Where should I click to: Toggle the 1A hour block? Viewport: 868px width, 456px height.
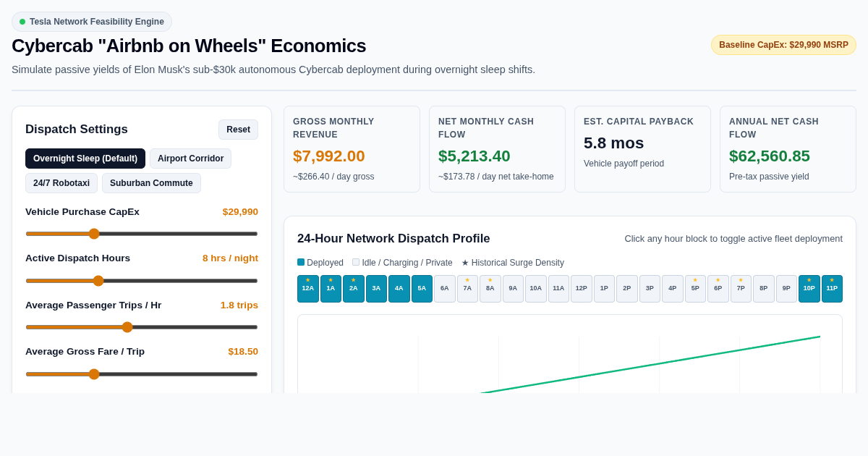[x=331, y=289]
